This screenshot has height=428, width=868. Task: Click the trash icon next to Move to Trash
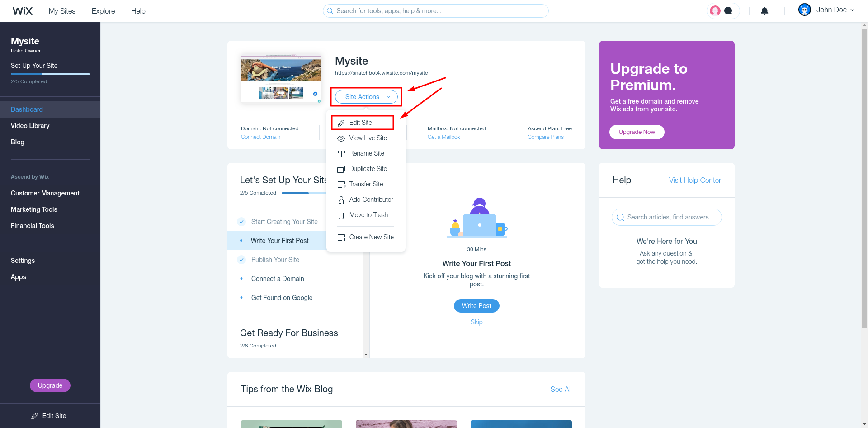341,215
